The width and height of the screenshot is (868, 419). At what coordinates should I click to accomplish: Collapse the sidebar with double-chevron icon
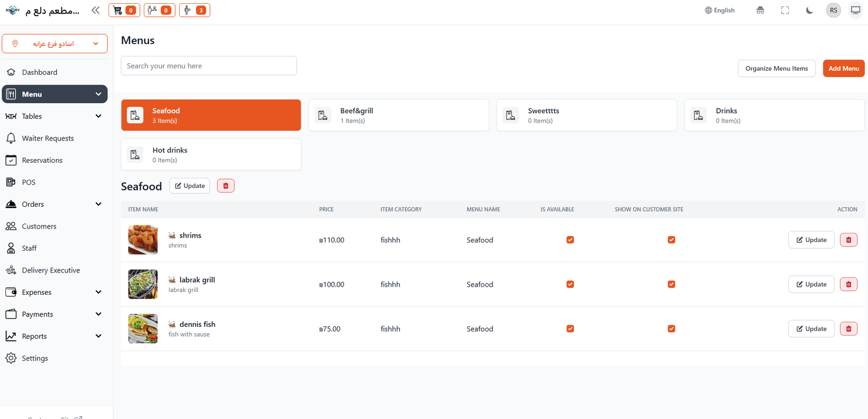(95, 10)
